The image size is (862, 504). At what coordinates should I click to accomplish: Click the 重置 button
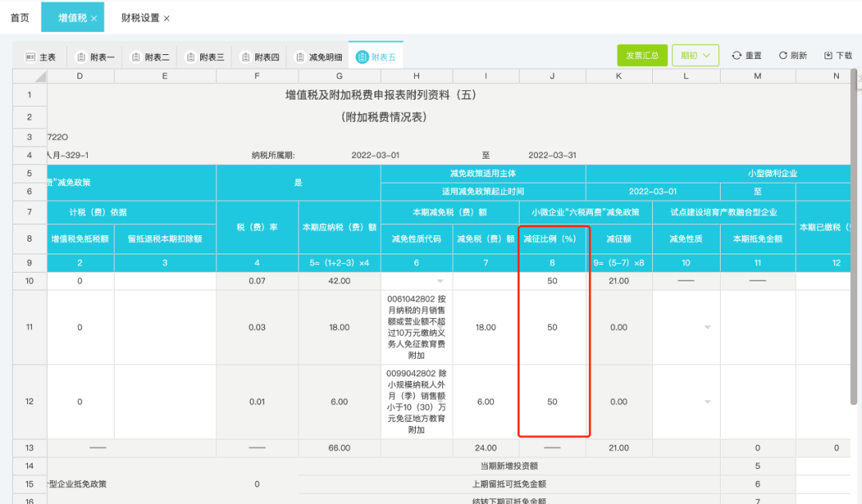pyautogui.click(x=746, y=56)
